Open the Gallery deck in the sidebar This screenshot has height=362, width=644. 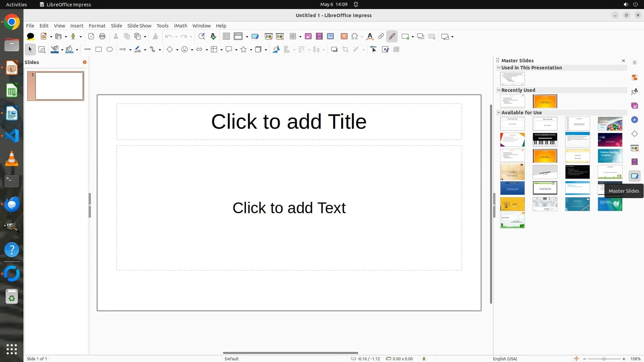(x=634, y=106)
